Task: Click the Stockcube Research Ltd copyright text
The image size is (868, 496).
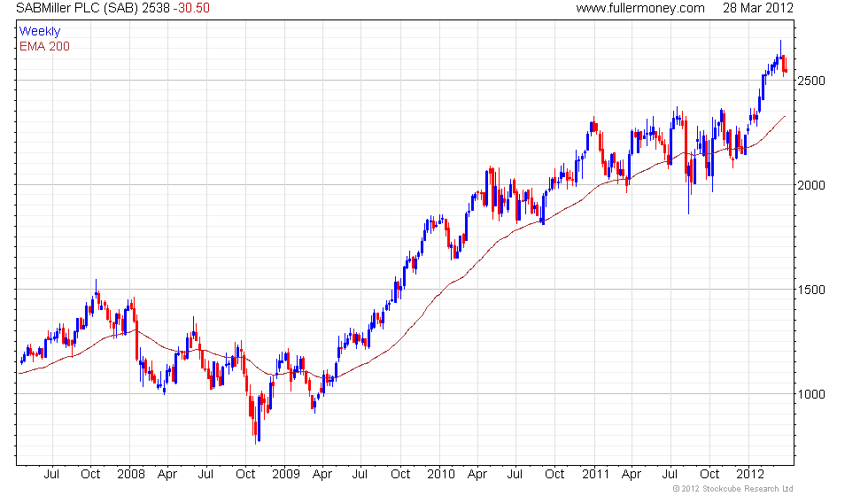Action: pyautogui.click(x=732, y=489)
